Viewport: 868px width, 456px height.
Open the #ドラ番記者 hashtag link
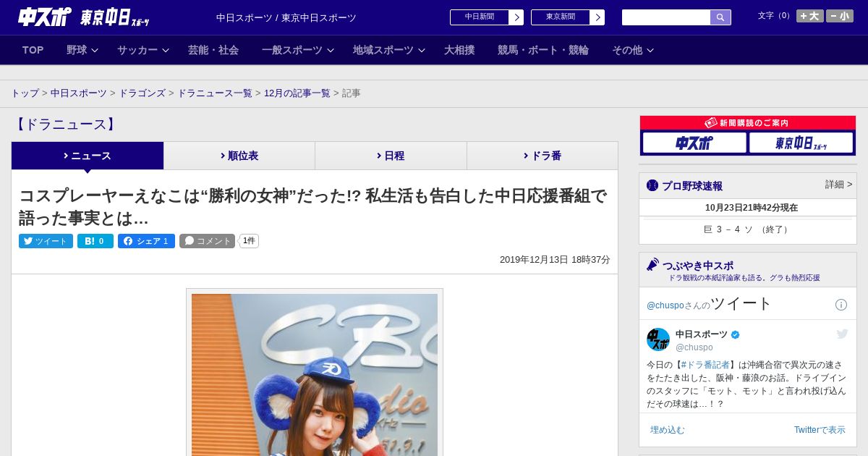pos(705,365)
